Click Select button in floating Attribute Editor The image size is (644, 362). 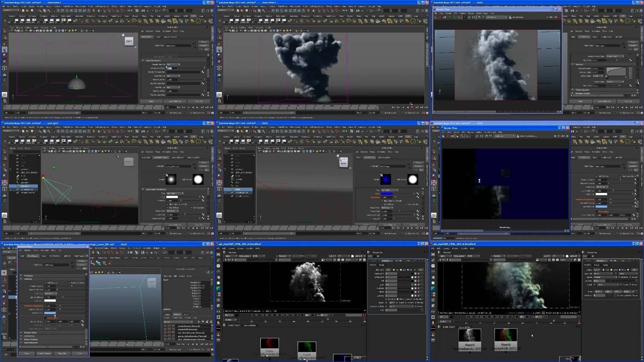point(27,353)
